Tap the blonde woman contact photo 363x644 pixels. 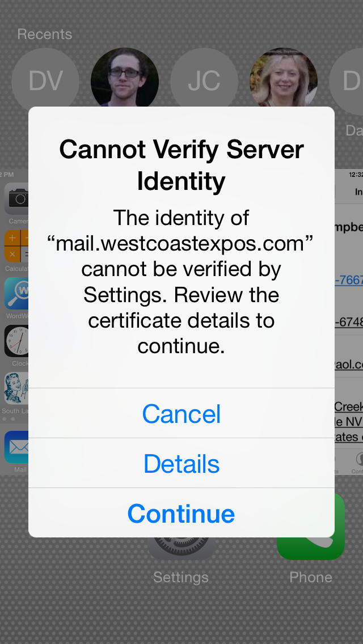tap(283, 78)
